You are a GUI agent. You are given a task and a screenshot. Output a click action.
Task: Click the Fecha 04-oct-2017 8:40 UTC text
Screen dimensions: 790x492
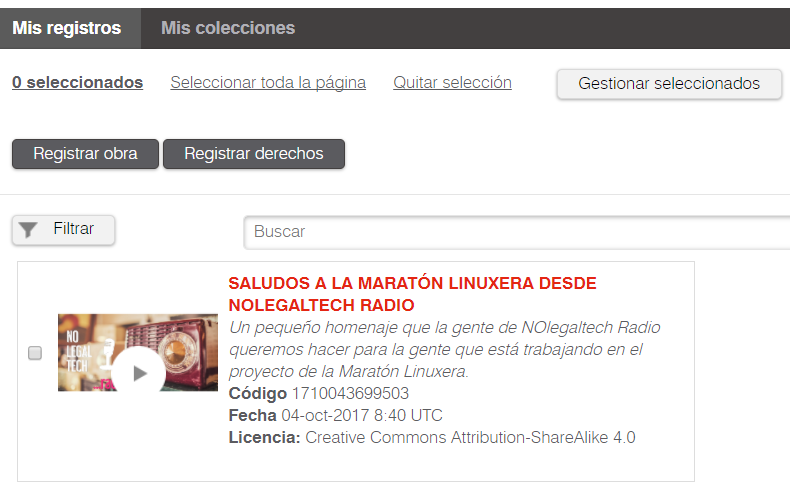[x=336, y=415]
